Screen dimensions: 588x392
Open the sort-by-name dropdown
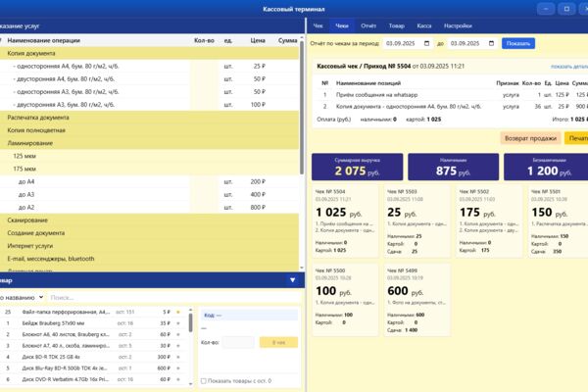coord(22,298)
